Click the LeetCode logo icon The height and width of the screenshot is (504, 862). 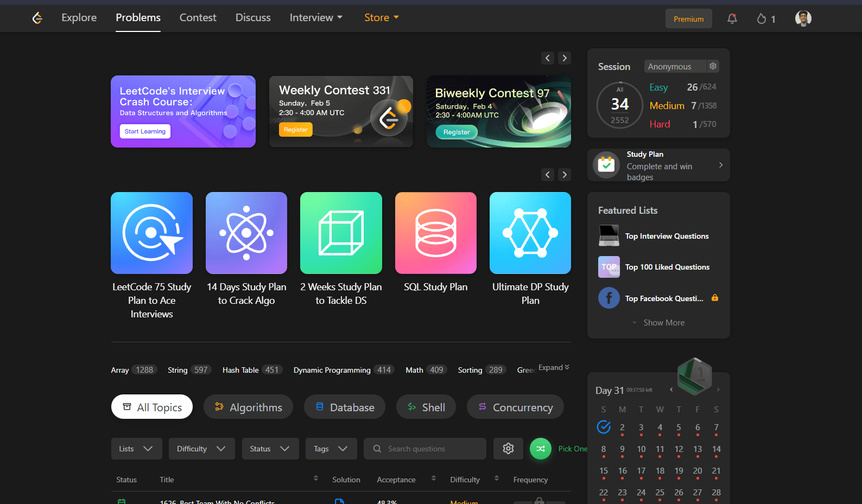tap(37, 18)
